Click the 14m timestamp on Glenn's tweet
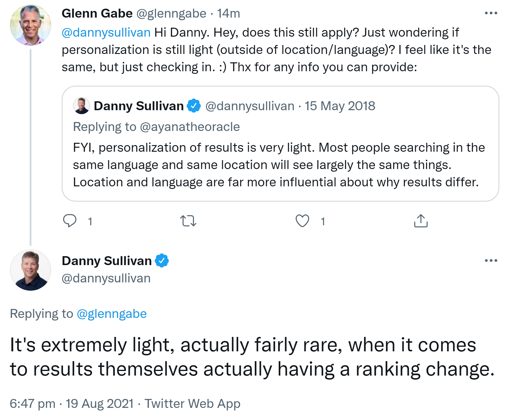 (x=229, y=14)
